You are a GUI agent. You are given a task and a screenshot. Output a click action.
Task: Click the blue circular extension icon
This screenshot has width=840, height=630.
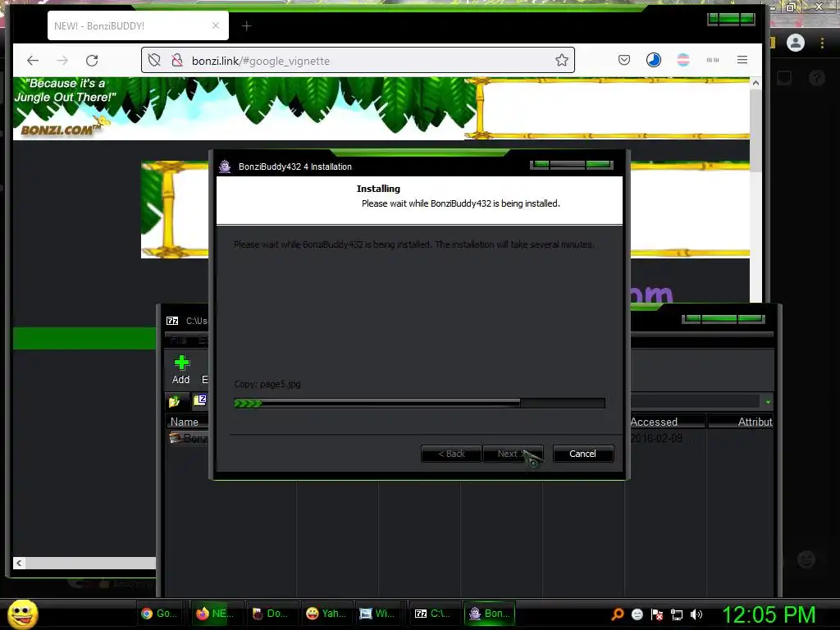pyautogui.click(x=653, y=60)
